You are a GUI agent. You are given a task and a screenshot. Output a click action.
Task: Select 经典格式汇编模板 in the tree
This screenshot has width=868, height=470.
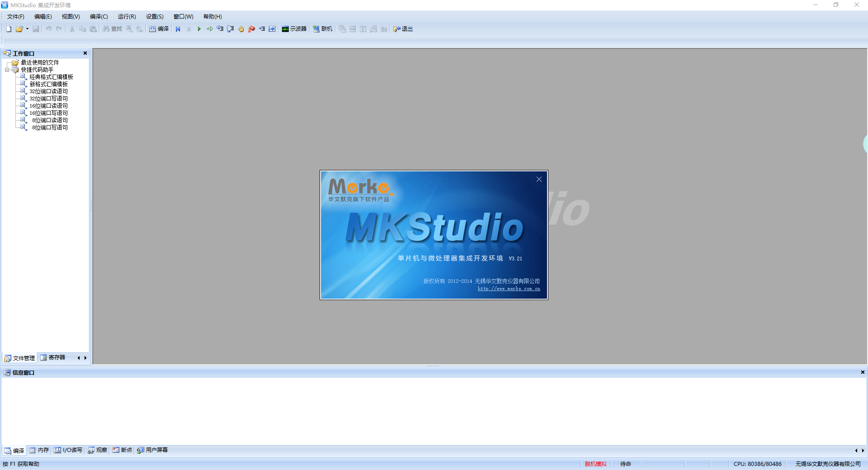tap(51, 77)
